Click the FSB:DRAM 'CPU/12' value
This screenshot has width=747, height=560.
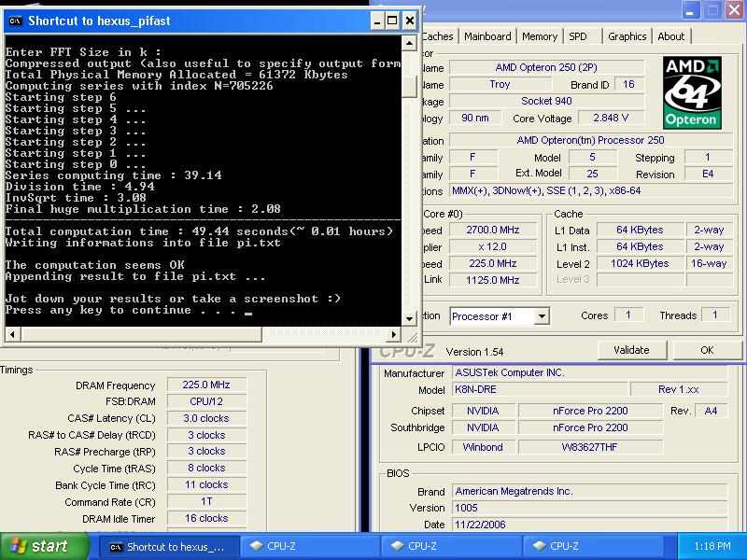coord(206,401)
